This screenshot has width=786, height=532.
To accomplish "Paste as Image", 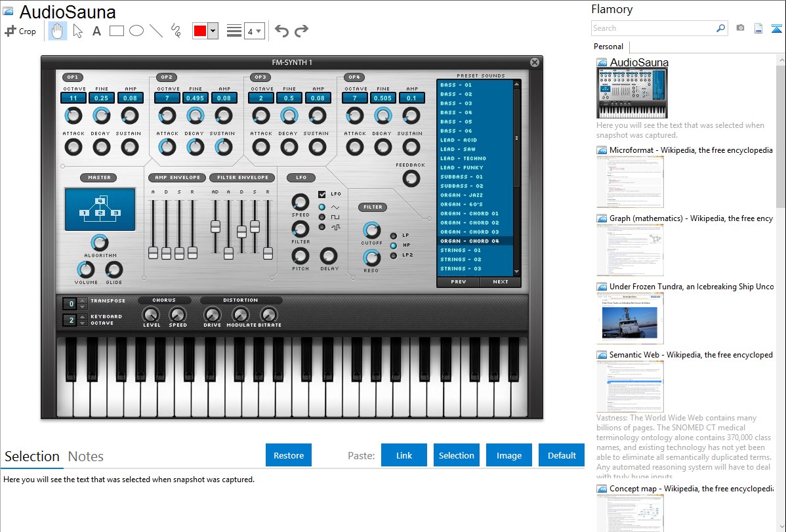I will [x=508, y=455].
